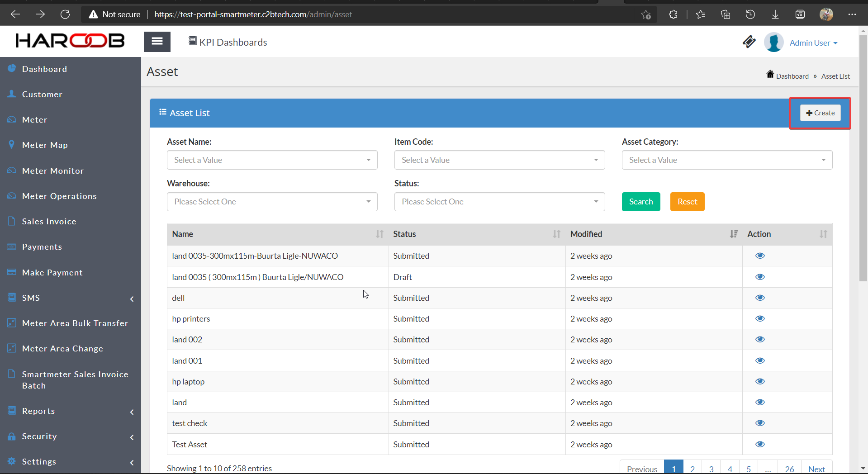Open the KPI Dashboards link
This screenshot has width=868, height=474.
(x=228, y=42)
